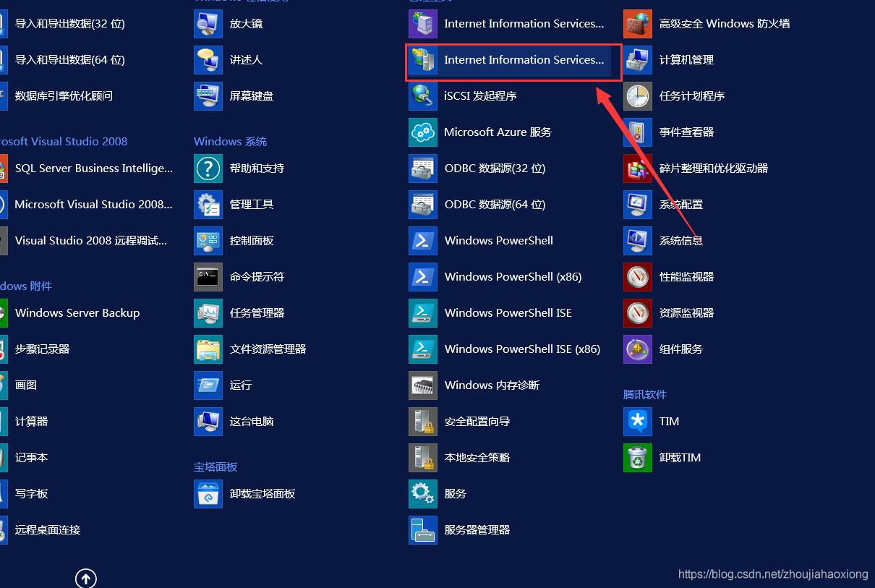Open Control Panel (控制面板) icon
Screen dimensions: 875x588
pos(208,241)
